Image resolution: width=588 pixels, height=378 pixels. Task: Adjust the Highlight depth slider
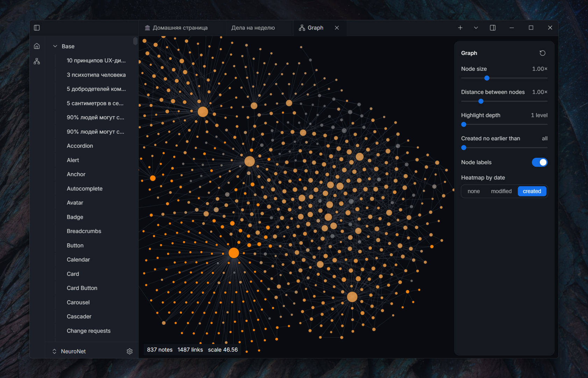(464, 124)
